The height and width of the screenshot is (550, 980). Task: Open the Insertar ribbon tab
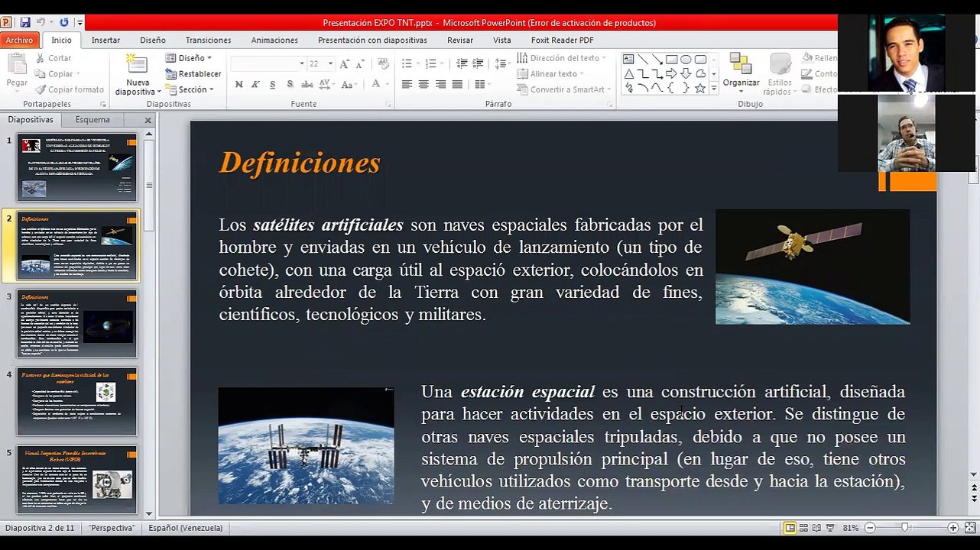coord(105,40)
